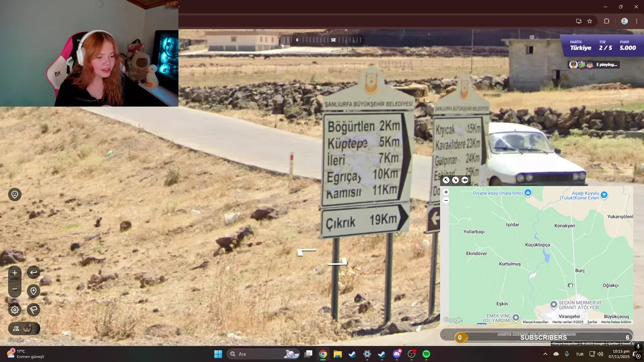Image resolution: width=644 pixels, height=362 pixels.
Task: Open game settings via the gear icon
Action: [15, 310]
